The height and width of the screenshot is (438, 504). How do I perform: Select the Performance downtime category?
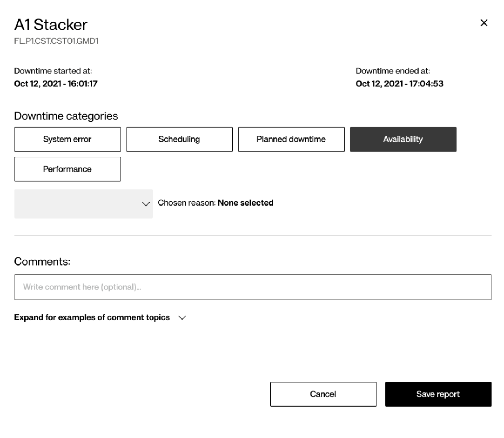[67, 169]
